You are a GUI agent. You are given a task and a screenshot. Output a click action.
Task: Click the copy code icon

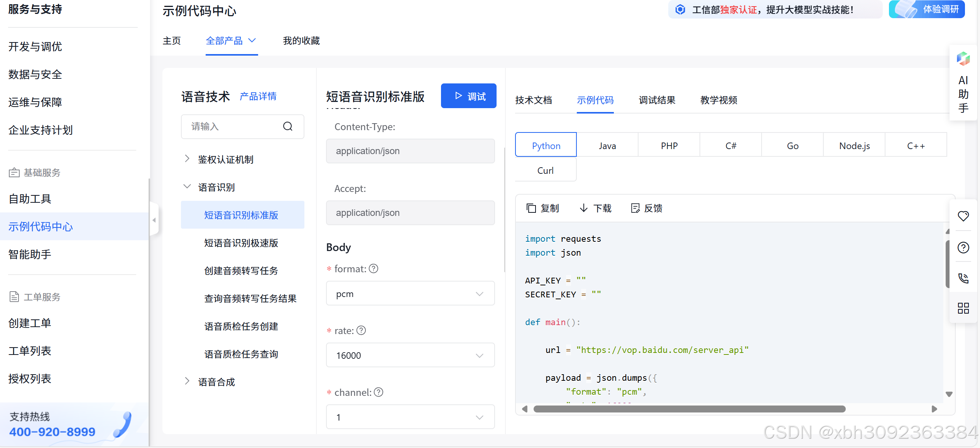coord(531,209)
